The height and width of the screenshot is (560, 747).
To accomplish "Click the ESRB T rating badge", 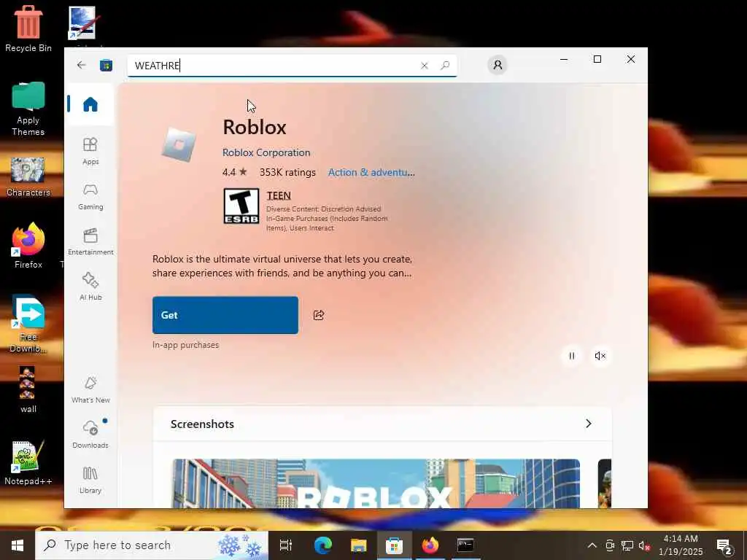I will coord(241,206).
